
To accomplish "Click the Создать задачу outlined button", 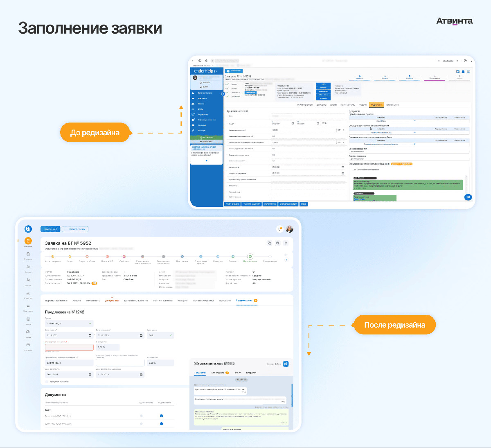I will tap(75, 229).
